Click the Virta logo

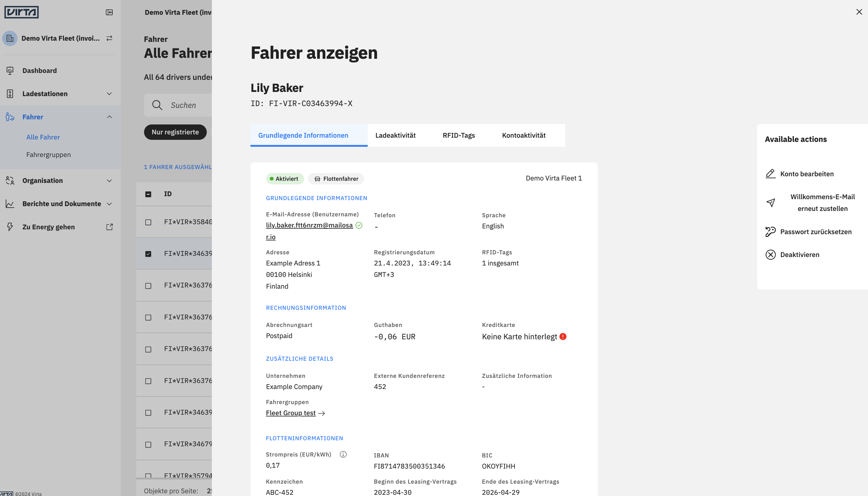pos(21,12)
